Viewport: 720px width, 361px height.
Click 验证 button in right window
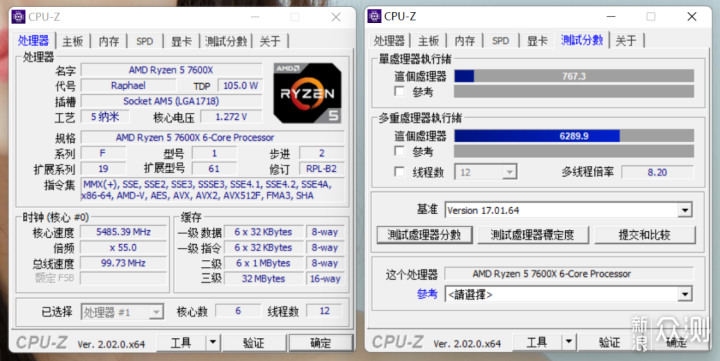[x=609, y=342]
